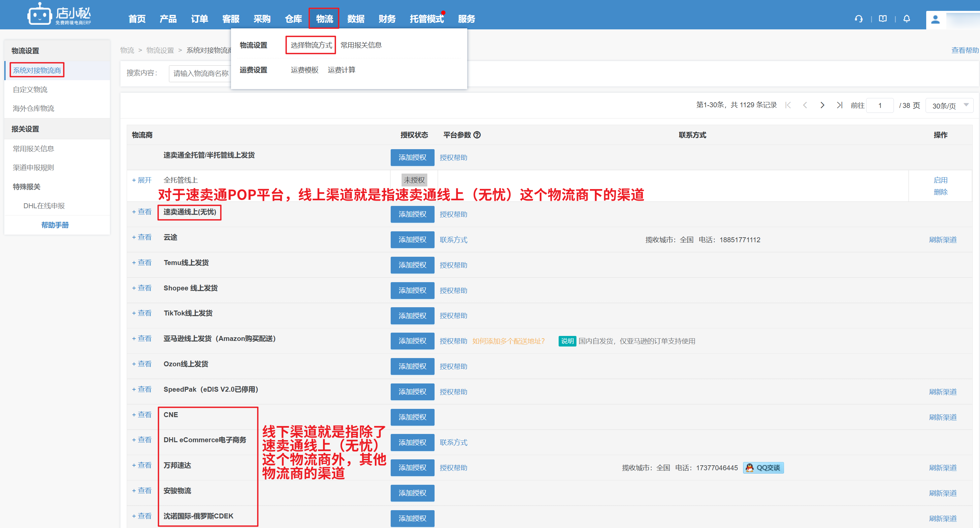Viewport: 980px width, 528px height.
Task: Open the help book icon
Action: click(x=883, y=18)
